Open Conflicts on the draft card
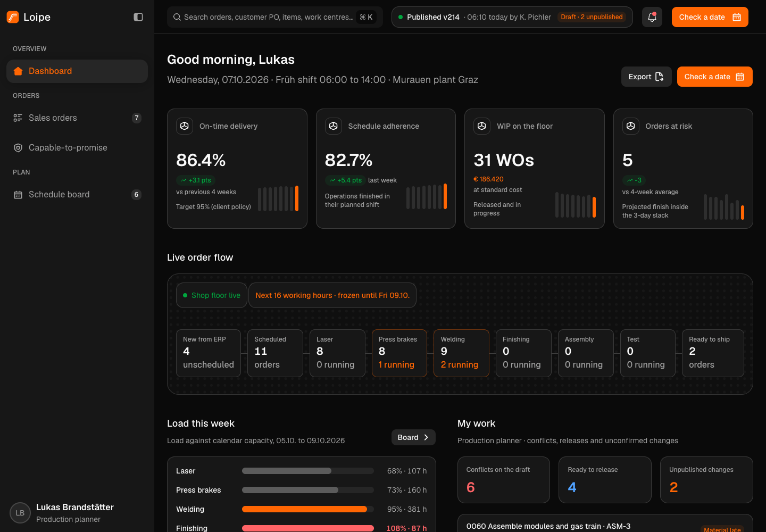Viewport: 766px width, 532px height. 504,480
